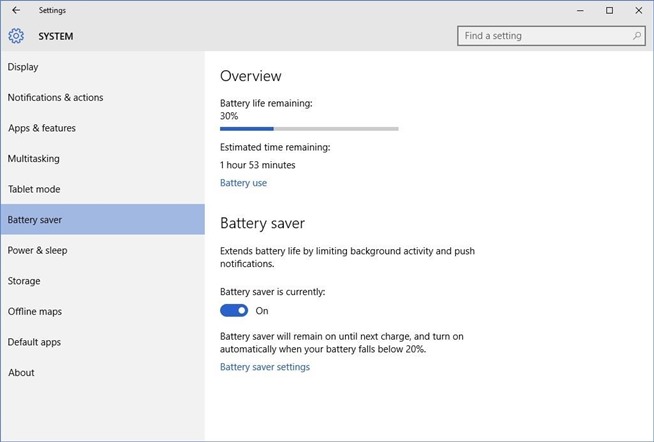
Task: Click the back arrow in title bar
Action: pyautogui.click(x=16, y=10)
